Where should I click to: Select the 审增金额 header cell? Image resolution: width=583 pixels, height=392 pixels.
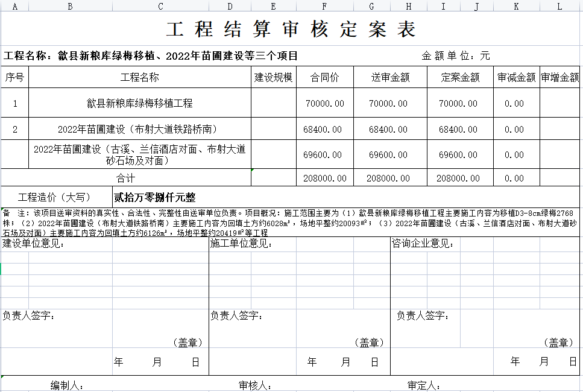point(560,77)
